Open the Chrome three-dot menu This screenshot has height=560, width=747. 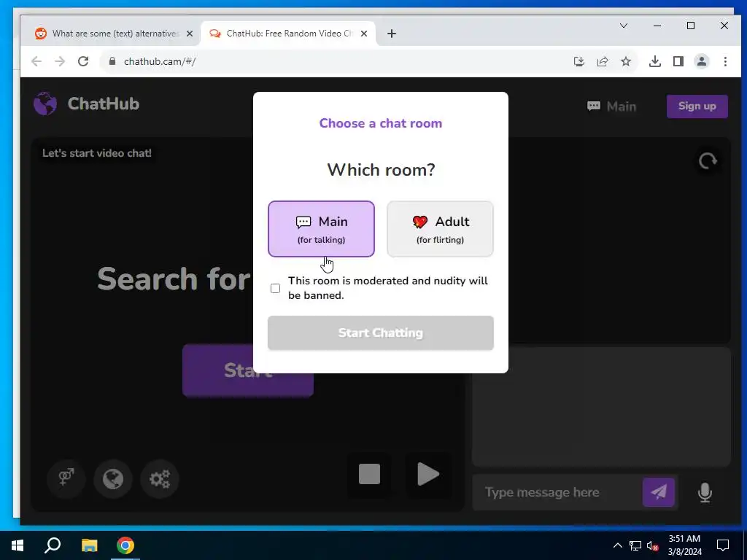coord(725,61)
